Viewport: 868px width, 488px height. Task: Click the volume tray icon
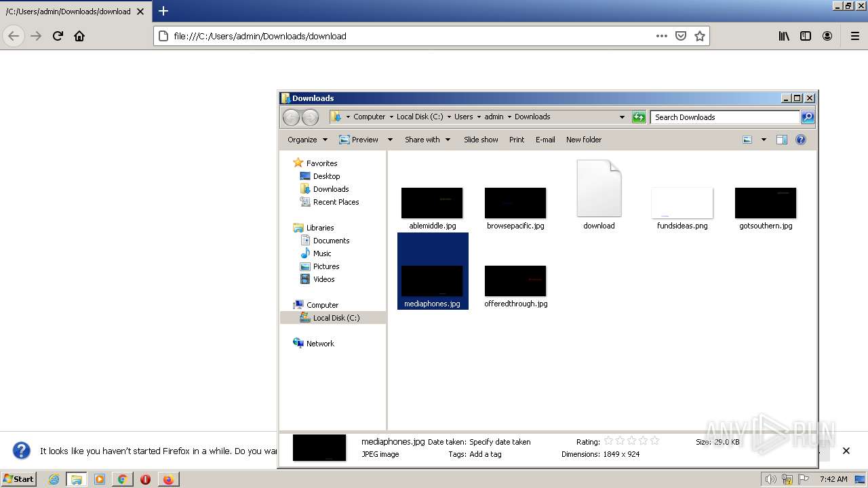[x=770, y=479]
